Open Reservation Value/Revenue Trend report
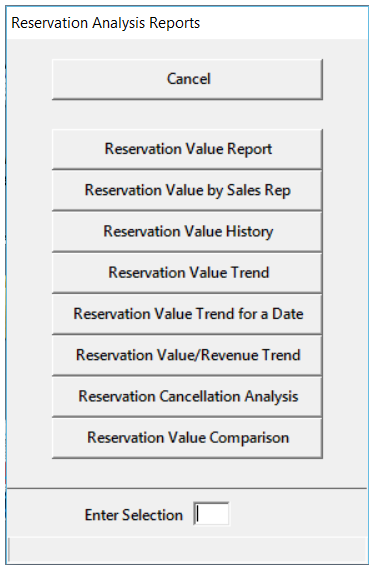Viewport: 374px width, 565px height. click(187, 355)
